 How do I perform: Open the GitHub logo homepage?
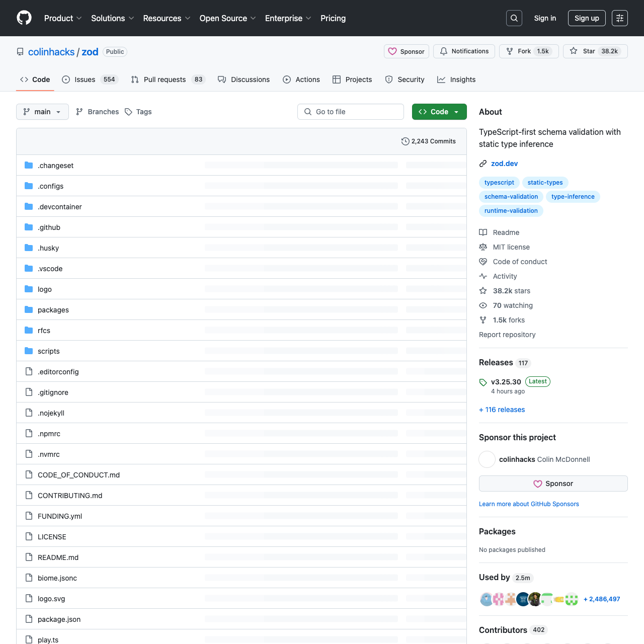click(x=24, y=18)
